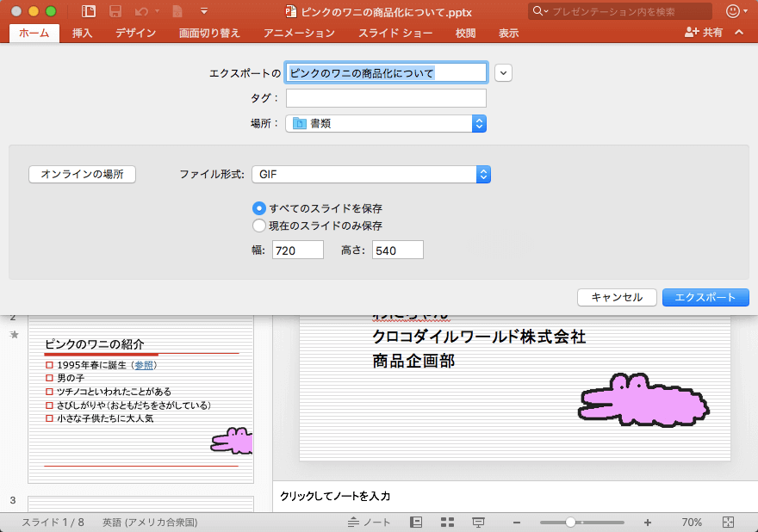Click the zoom slider handle
This screenshot has width=758, height=532.
[570, 523]
